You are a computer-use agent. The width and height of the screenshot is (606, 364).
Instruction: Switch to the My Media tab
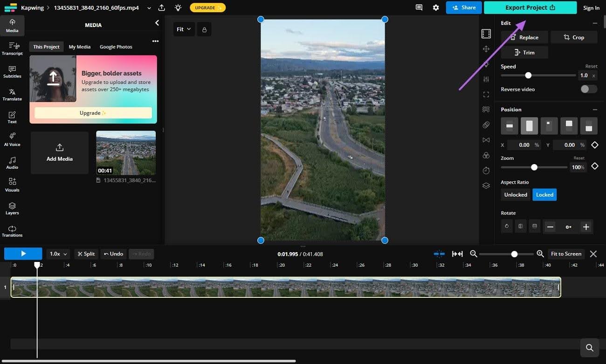(x=80, y=47)
